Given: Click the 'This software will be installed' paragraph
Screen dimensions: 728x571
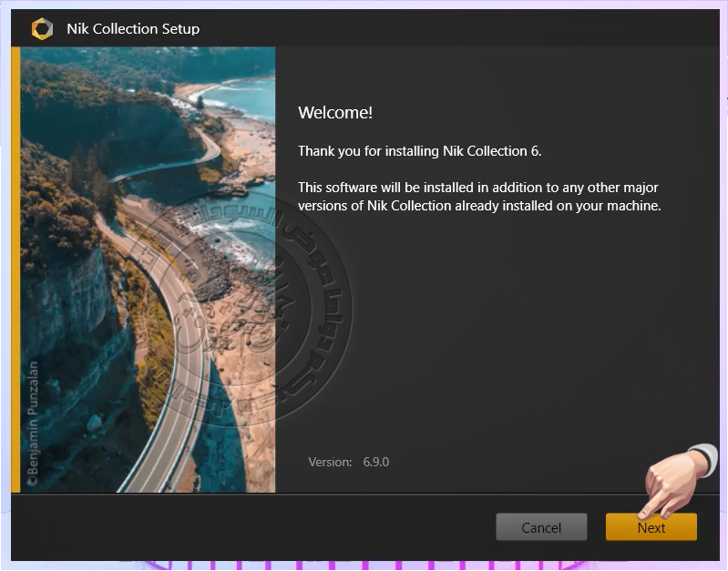Looking at the screenshot, I should pyautogui.click(x=479, y=197).
